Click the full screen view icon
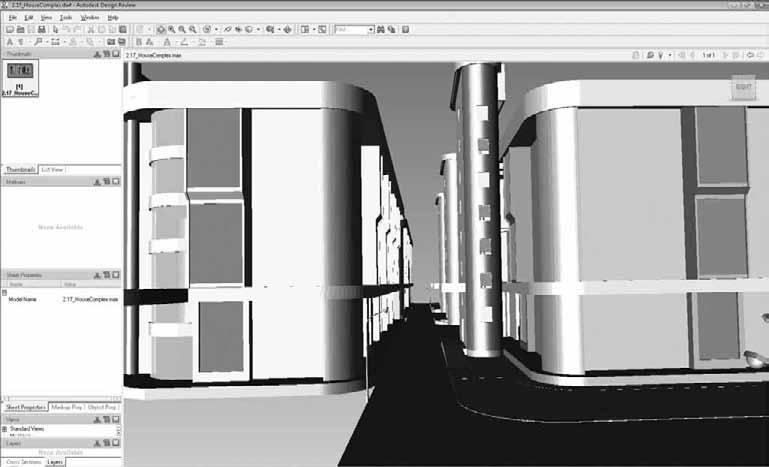This screenshot has height=467, width=769. coord(322,29)
